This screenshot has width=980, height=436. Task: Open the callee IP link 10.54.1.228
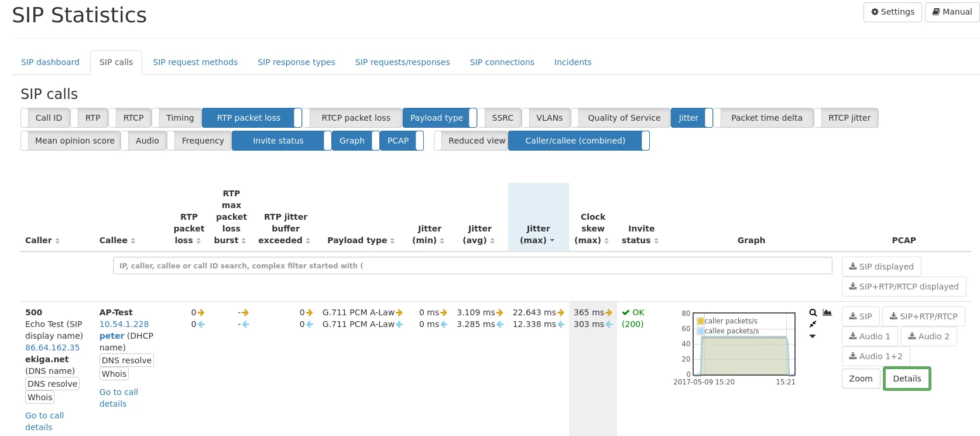(124, 324)
